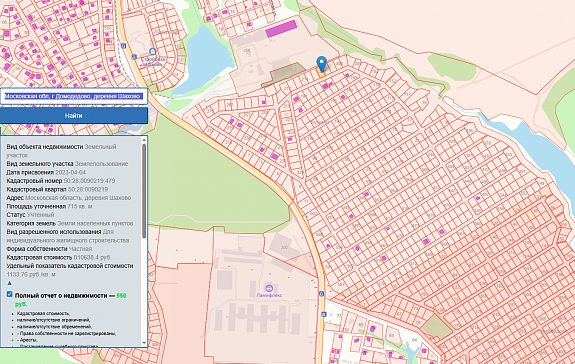The image size is (575, 364).
Task: Click the info panel scrollbar down arrow
Action: click(144, 343)
